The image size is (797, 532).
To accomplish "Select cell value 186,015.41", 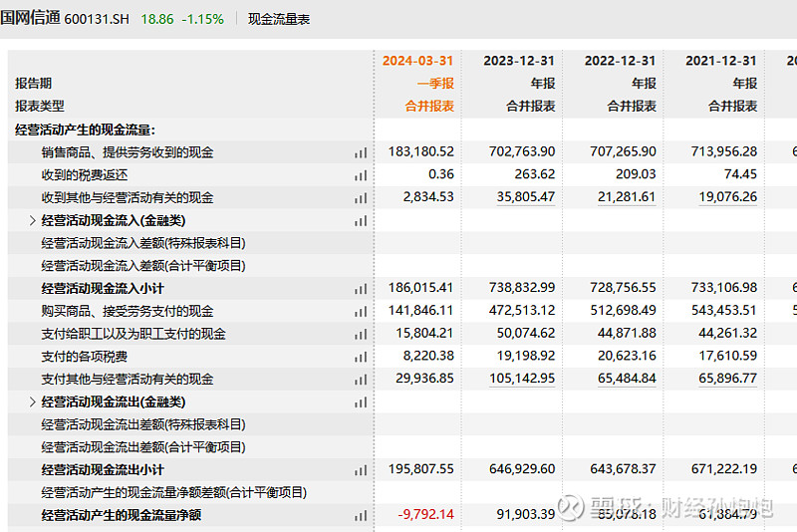I will 420,288.
